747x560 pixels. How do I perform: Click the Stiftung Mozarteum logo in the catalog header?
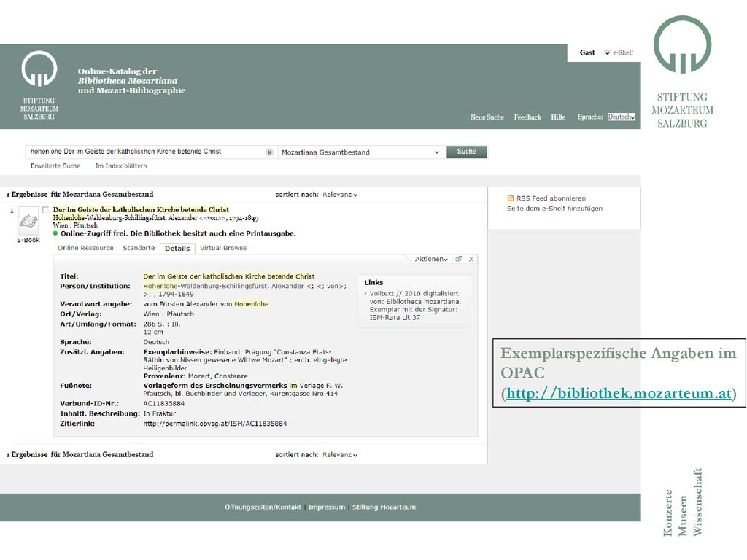[39, 86]
